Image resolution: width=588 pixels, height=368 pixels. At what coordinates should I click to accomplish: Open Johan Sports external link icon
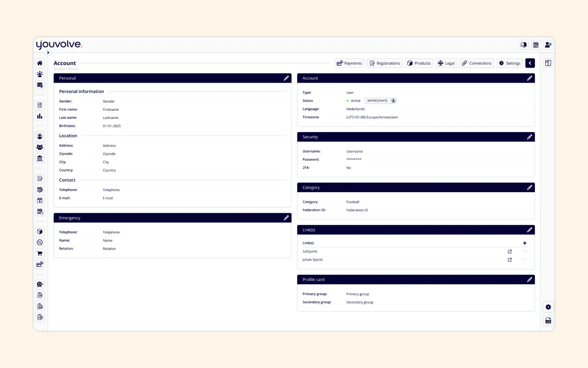click(x=510, y=259)
